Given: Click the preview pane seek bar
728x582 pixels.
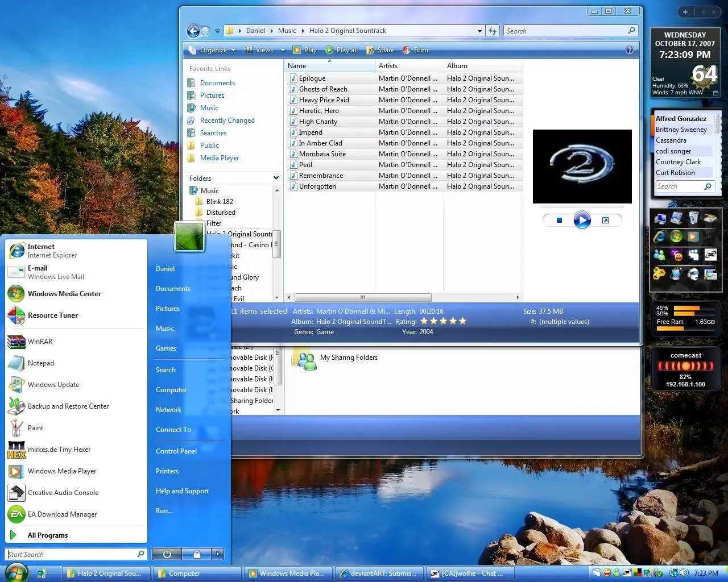Looking at the screenshot, I should pos(582,206).
